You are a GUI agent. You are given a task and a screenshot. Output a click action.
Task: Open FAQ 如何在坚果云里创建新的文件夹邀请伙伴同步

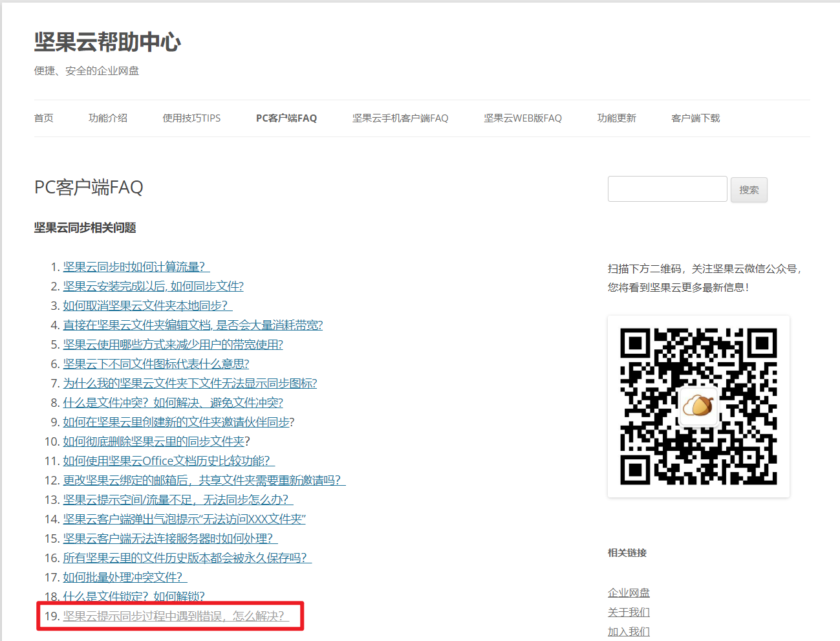[176, 422]
